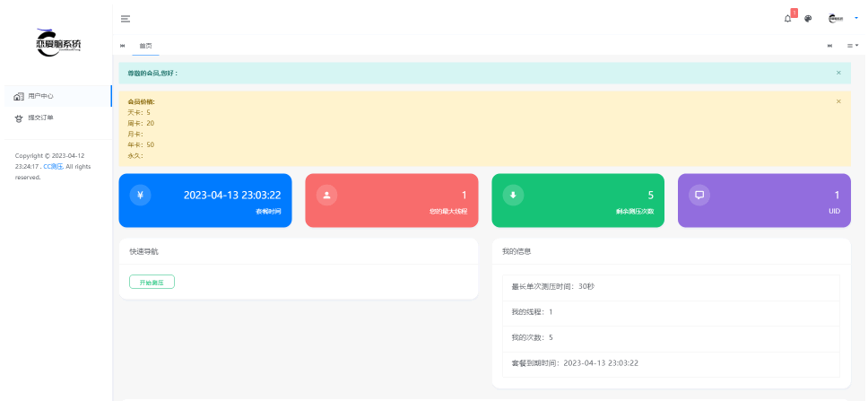The height and width of the screenshot is (401, 868).
Task: Close the yellow 会员价格 pricing alert
Action: pos(838,101)
